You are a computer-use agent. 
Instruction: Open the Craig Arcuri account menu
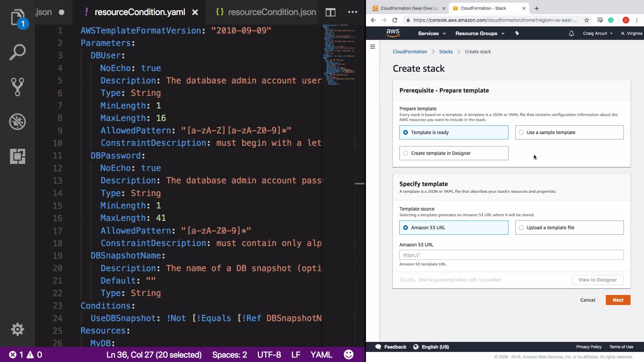click(x=597, y=34)
